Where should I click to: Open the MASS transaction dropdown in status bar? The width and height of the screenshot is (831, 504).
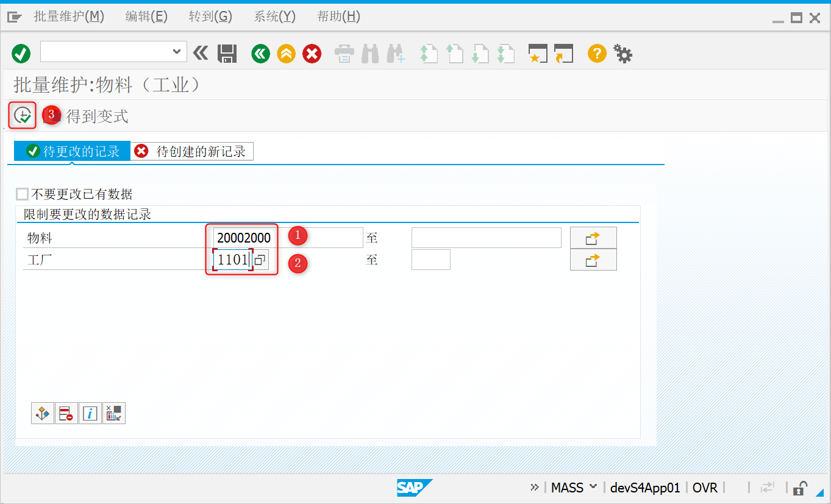coord(572,488)
